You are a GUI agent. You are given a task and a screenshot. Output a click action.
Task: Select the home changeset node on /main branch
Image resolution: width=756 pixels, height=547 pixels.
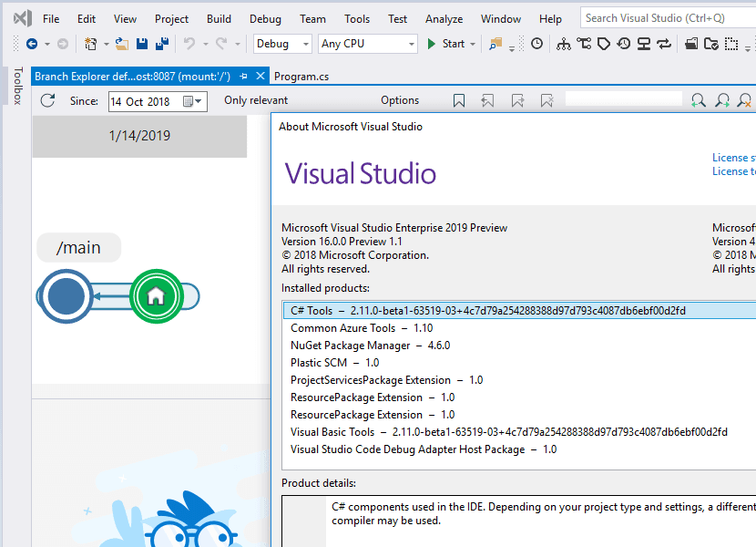tap(156, 296)
